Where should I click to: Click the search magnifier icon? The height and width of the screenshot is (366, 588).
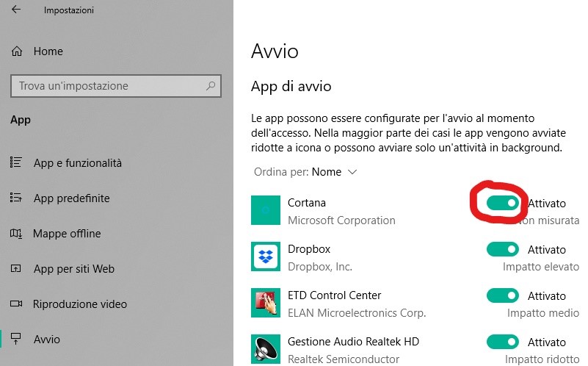tap(211, 86)
